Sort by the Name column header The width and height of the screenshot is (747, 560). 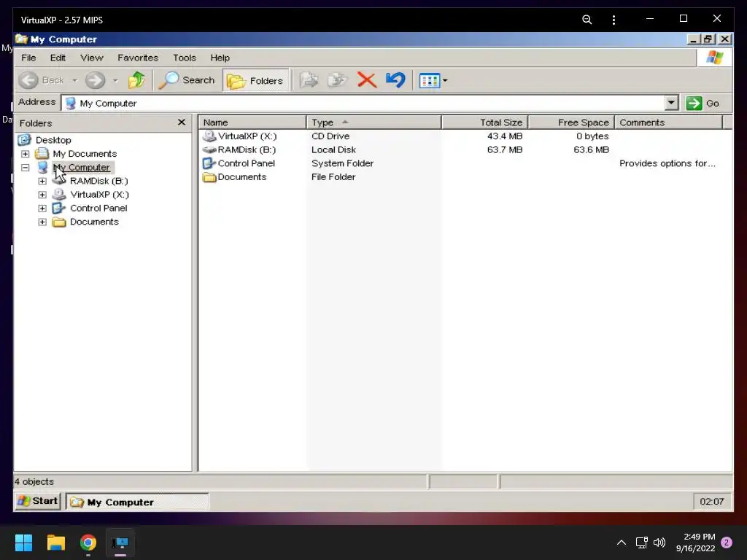click(252, 122)
